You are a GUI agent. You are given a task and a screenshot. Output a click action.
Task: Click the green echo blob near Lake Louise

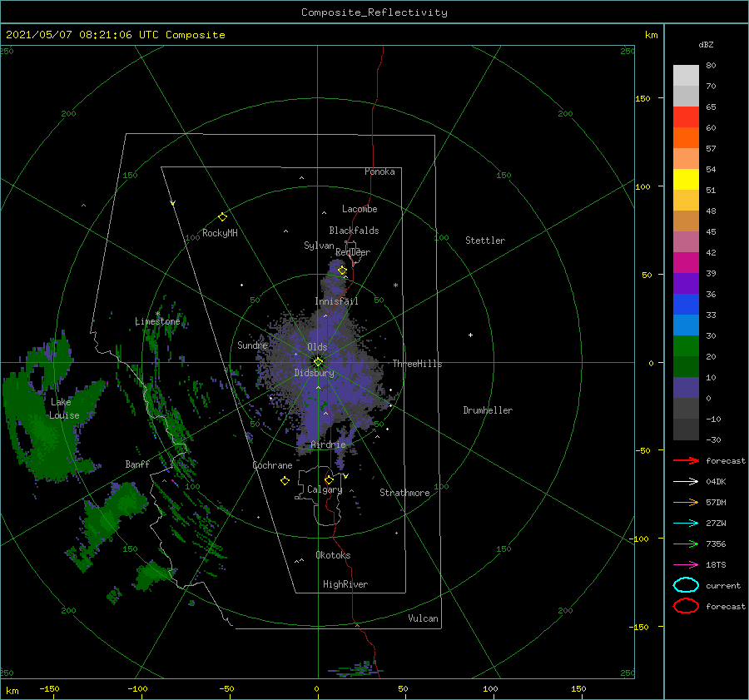click(x=47, y=434)
